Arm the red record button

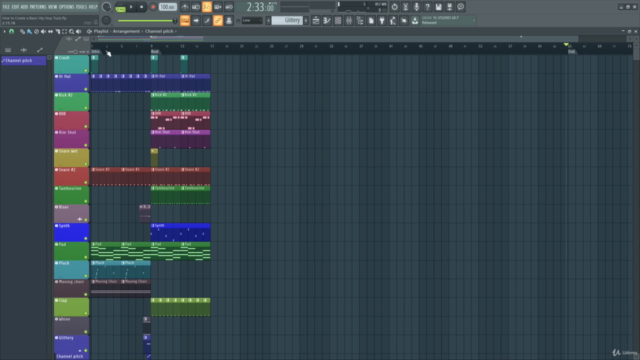click(x=153, y=7)
